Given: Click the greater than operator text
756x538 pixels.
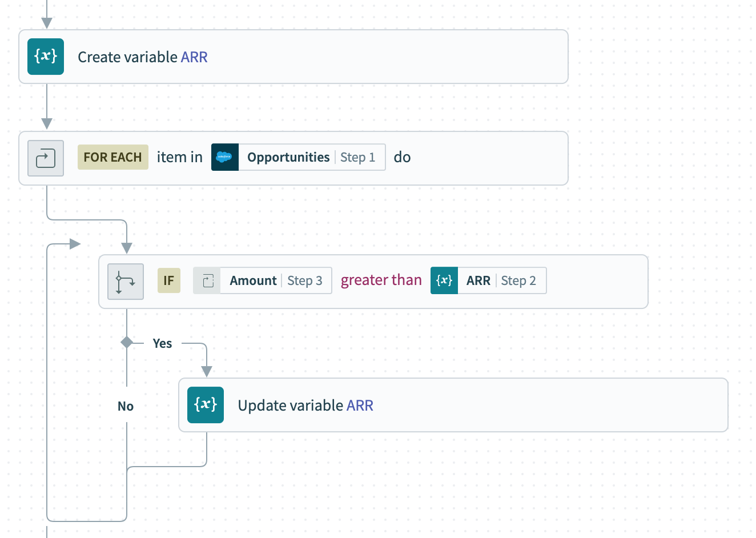Looking at the screenshot, I should click(381, 280).
